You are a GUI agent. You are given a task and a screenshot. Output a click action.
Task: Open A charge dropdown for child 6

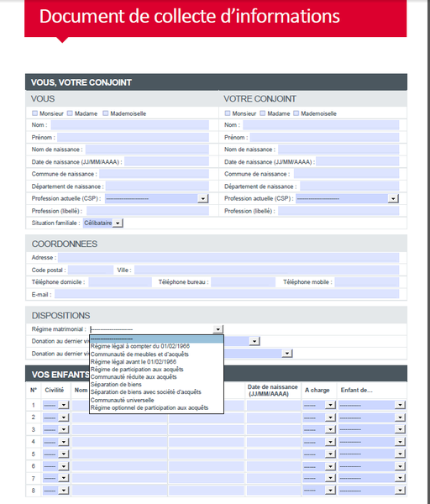click(330, 466)
